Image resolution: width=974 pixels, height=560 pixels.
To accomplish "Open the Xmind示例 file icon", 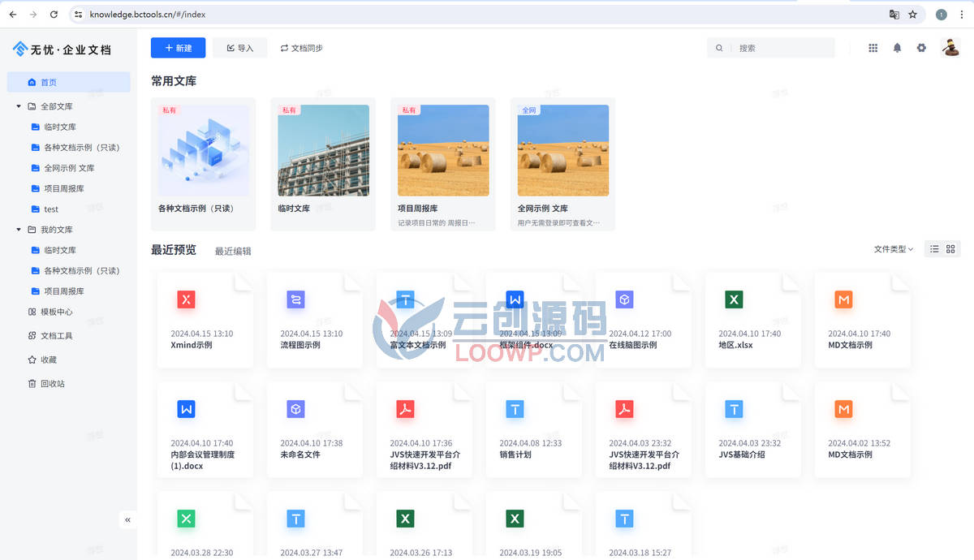I will [187, 300].
